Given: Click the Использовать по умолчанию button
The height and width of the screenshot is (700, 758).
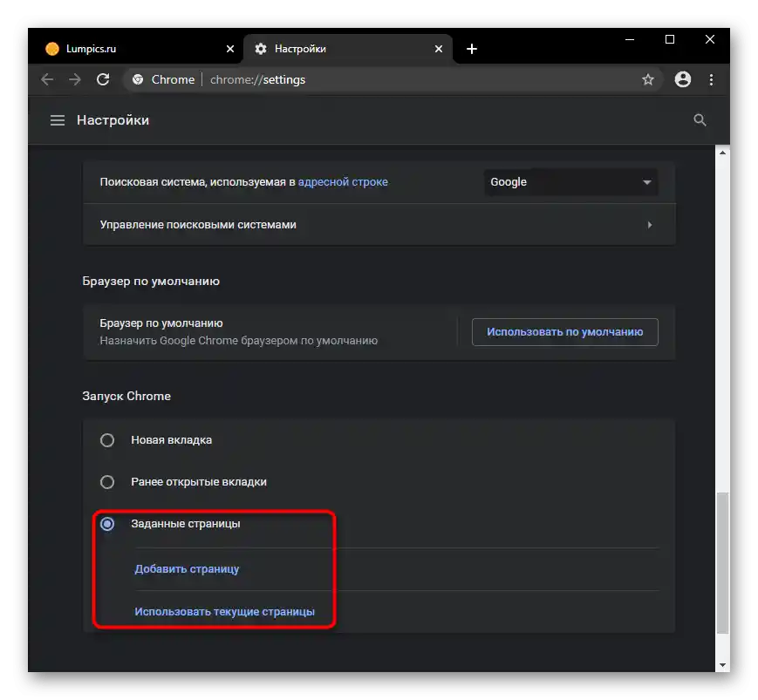Looking at the screenshot, I should point(564,332).
